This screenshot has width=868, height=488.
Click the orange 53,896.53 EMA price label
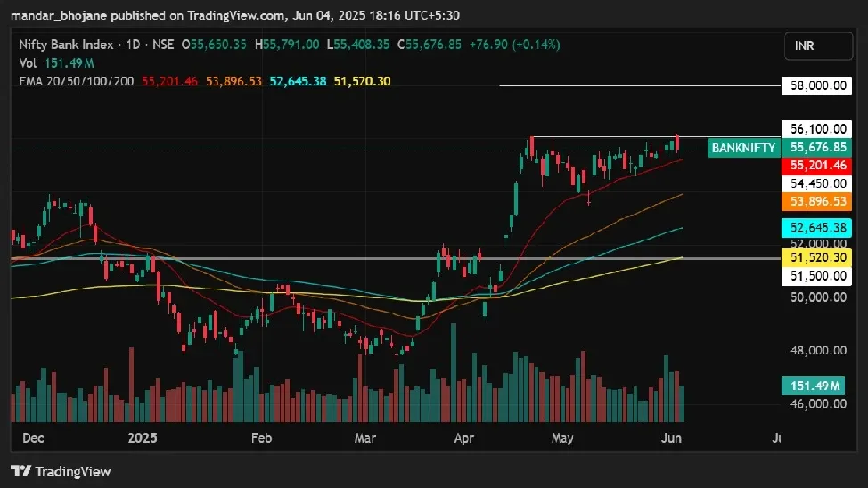point(816,201)
